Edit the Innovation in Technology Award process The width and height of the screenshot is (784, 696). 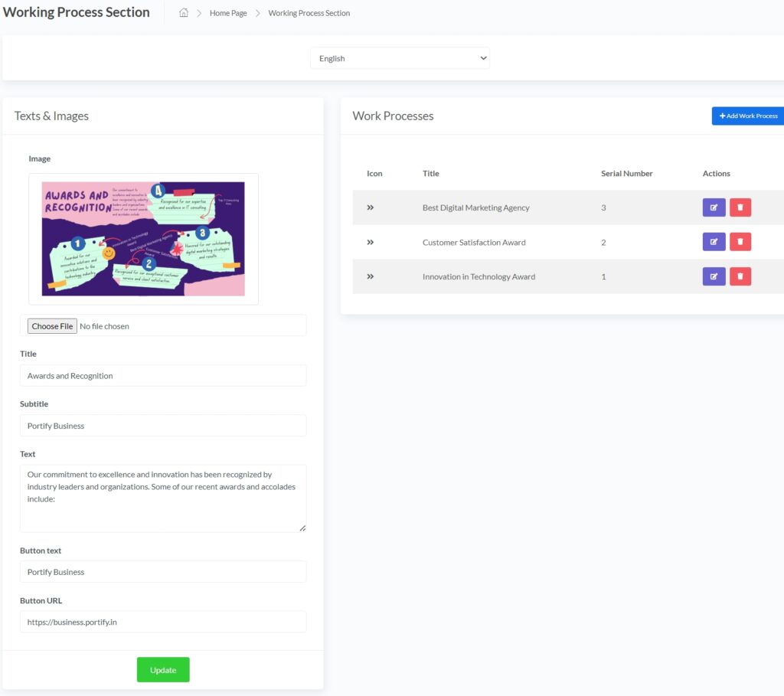point(714,276)
